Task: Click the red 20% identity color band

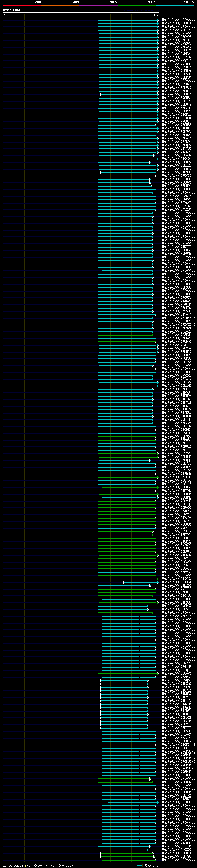Action: pyautogui.click(x=22, y=6)
